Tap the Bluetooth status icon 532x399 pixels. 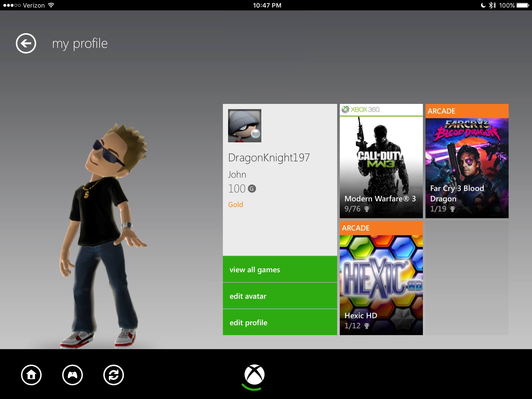(x=491, y=5)
